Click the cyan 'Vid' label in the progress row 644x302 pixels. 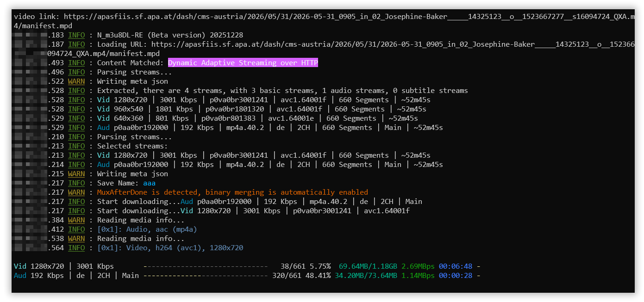pyautogui.click(x=20, y=266)
